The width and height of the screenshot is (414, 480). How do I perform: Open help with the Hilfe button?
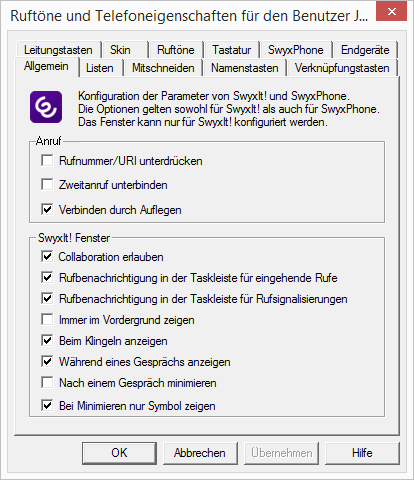[x=362, y=453]
